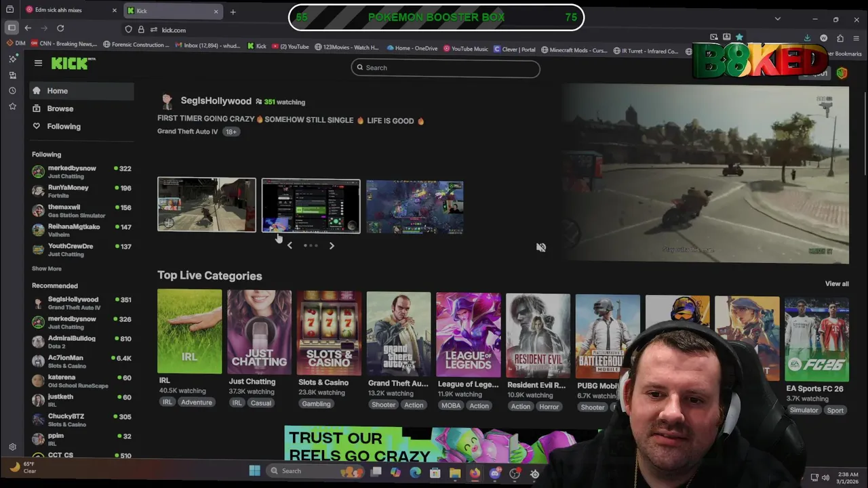868x488 pixels.
Task: Open AdmiralBulldog in Recommended list
Action: 81,342
